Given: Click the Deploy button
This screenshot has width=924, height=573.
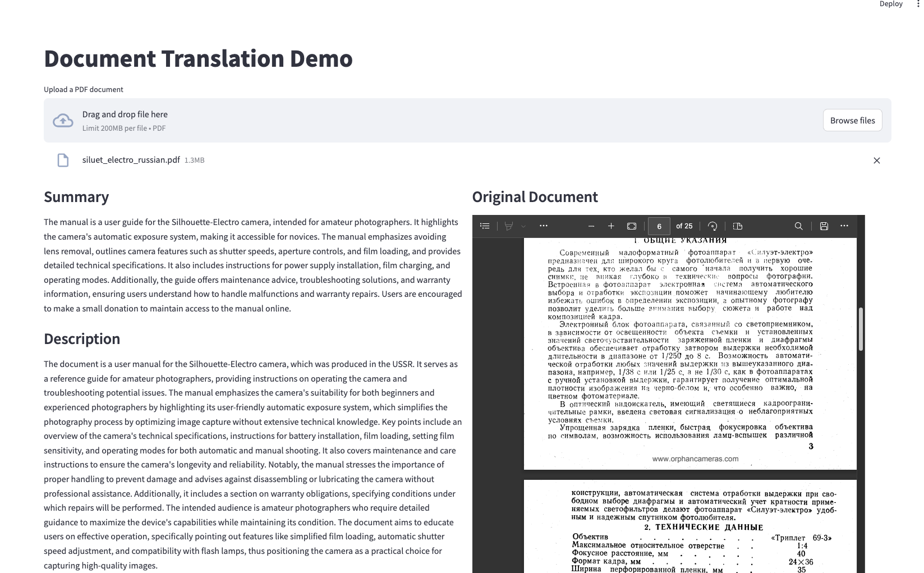Looking at the screenshot, I should click(890, 4).
